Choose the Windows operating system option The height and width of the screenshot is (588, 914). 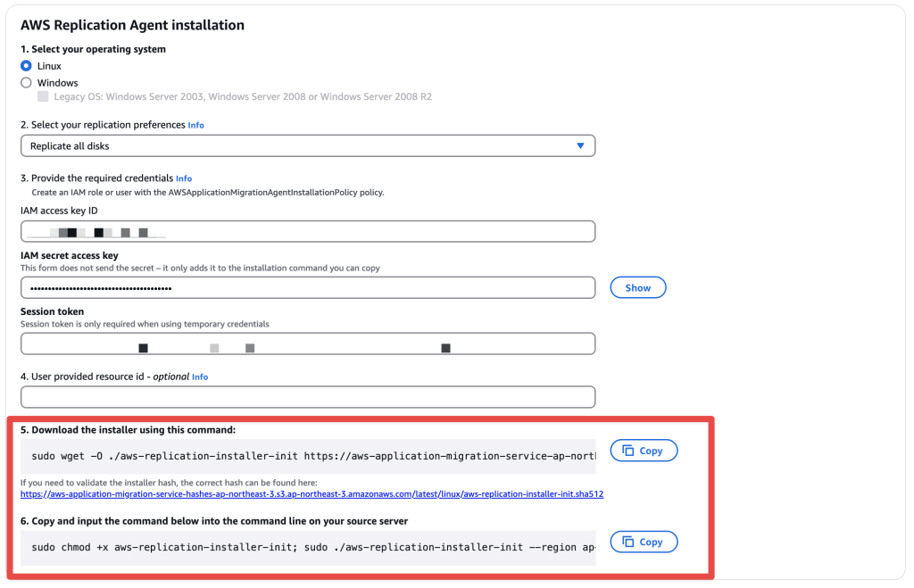[x=26, y=83]
